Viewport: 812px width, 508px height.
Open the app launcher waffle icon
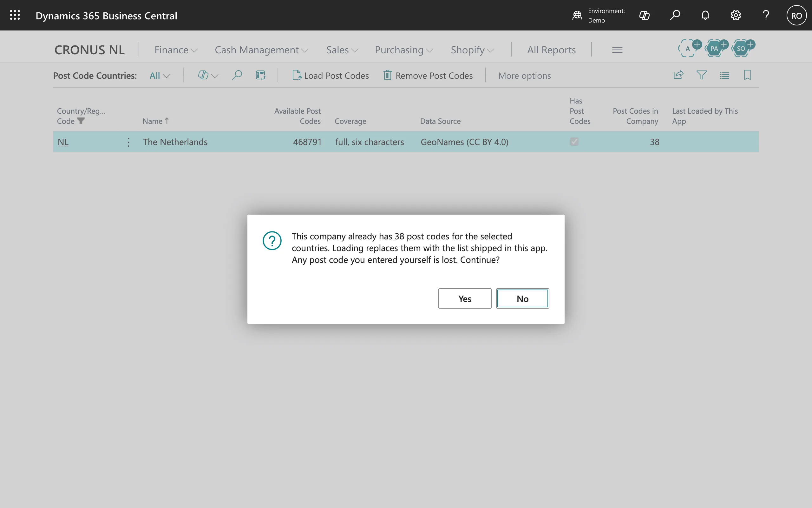pos(15,15)
